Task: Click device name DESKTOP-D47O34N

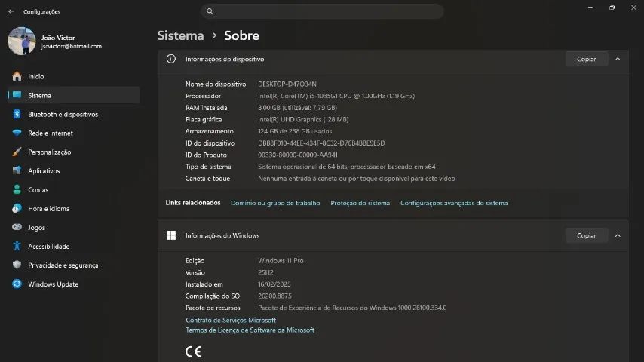Action: (x=287, y=84)
